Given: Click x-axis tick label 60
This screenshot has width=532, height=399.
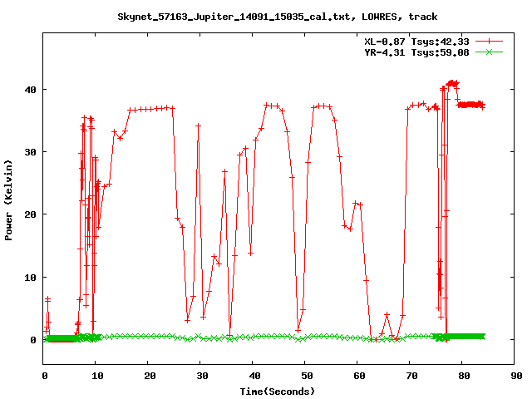Looking at the screenshot, I should click(x=359, y=376).
